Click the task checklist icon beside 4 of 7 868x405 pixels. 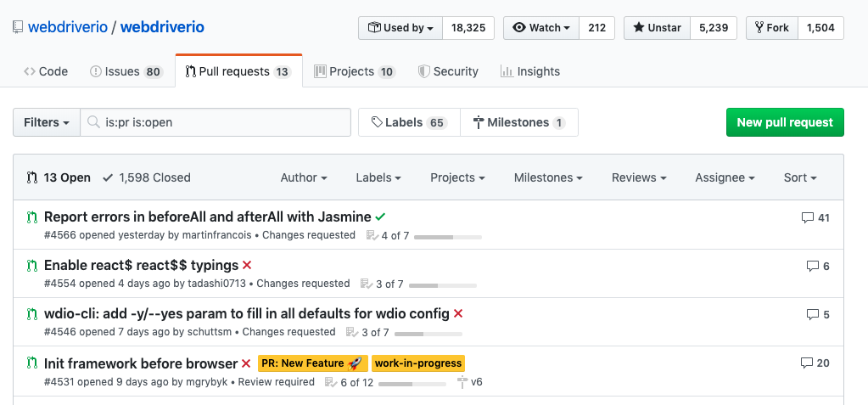tap(372, 235)
